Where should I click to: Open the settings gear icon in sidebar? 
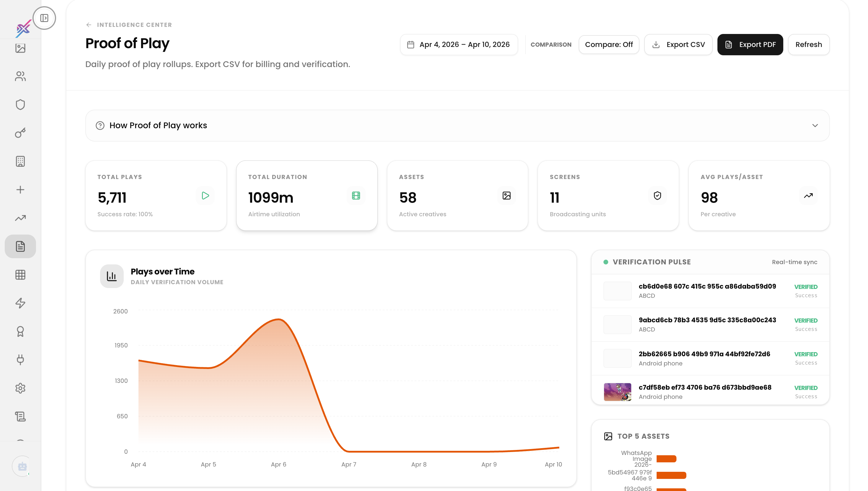(20, 388)
